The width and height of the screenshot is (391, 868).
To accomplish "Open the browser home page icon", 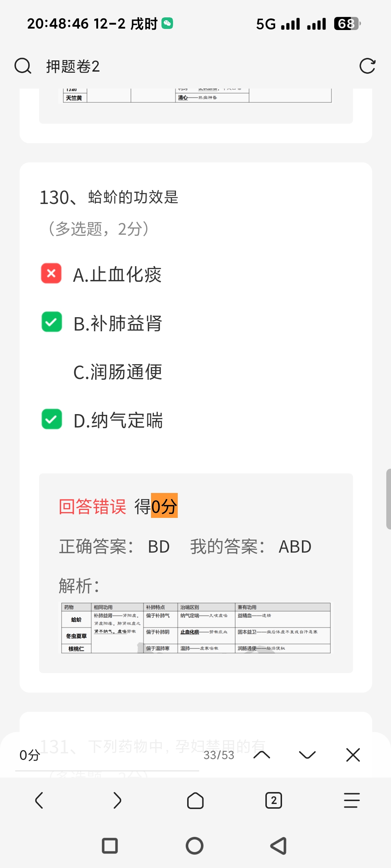I will [x=195, y=800].
